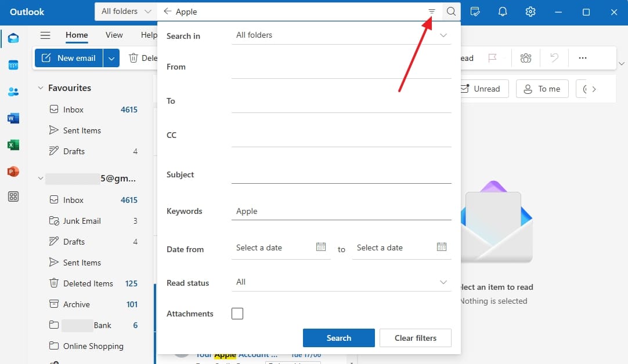Screen dimensions: 628x364
Task: Toggle the Unread message filter
Action: click(x=482, y=89)
